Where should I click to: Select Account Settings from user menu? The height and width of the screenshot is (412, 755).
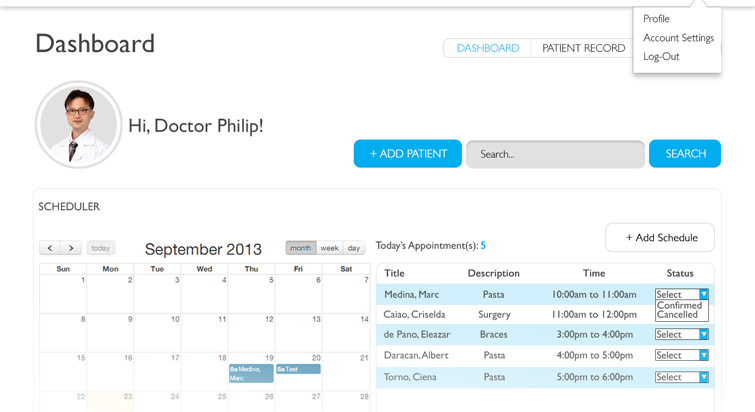tap(678, 38)
